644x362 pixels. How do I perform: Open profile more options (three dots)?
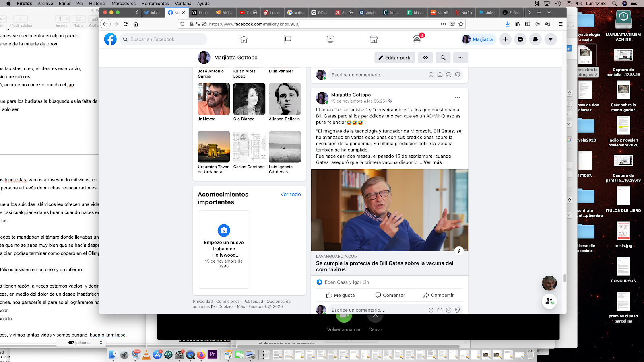pos(460,58)
